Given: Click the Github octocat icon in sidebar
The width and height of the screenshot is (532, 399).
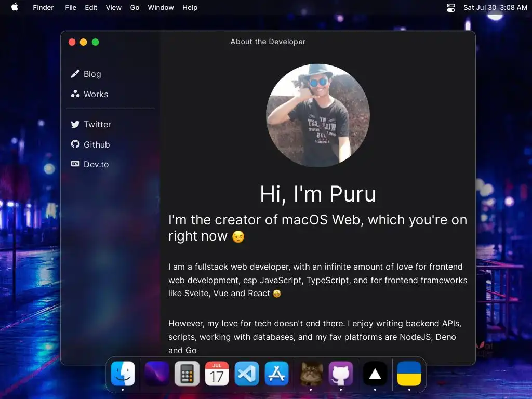Looking at the screenshot, I should pos(75,144).
